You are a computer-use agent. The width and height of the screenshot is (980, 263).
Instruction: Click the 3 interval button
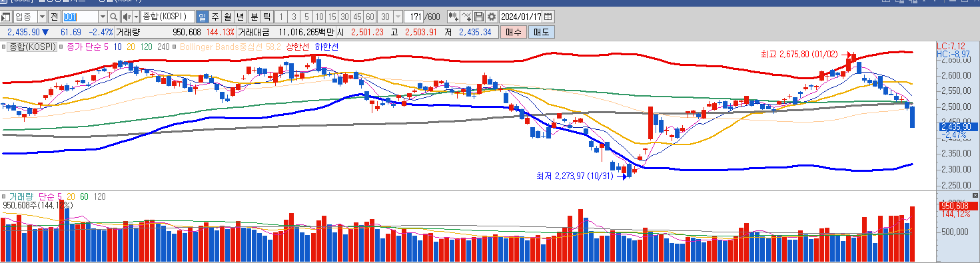(294, 17)
